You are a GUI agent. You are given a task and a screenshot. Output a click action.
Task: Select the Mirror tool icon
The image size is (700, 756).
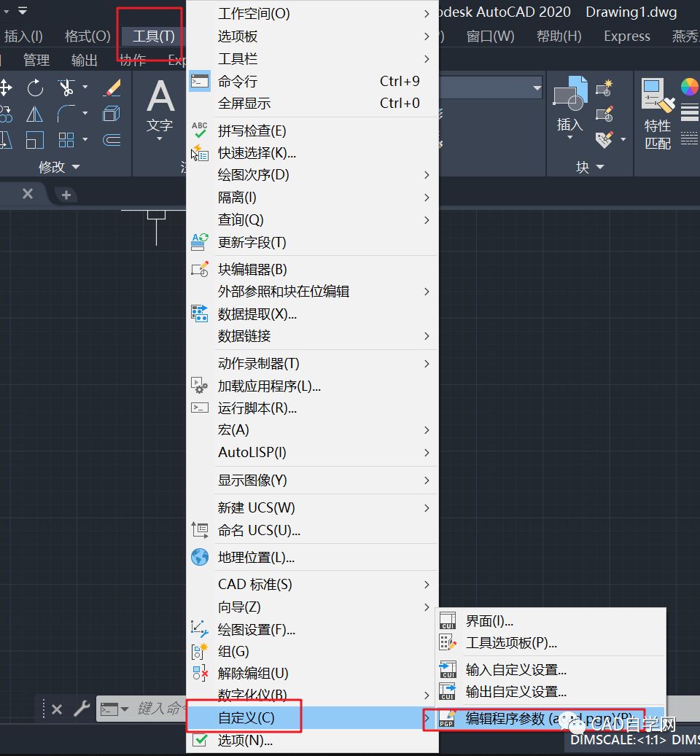[35, 114]
